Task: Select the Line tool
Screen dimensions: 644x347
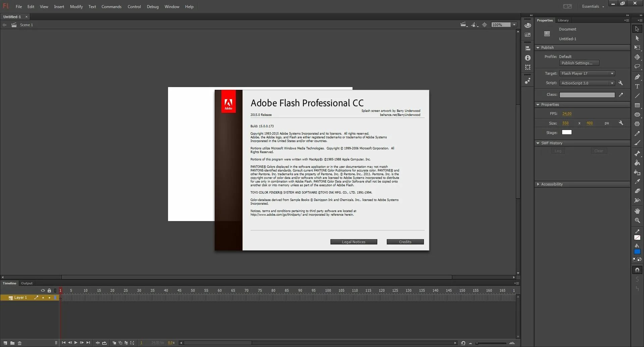Action: (x=637, y=96)
